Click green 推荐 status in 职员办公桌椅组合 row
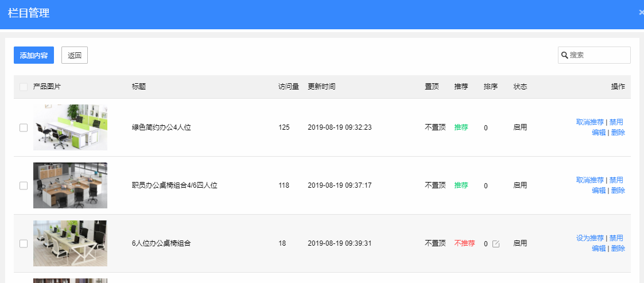Image resolution: width=644 pixels, height=283 pixels. 461,185
